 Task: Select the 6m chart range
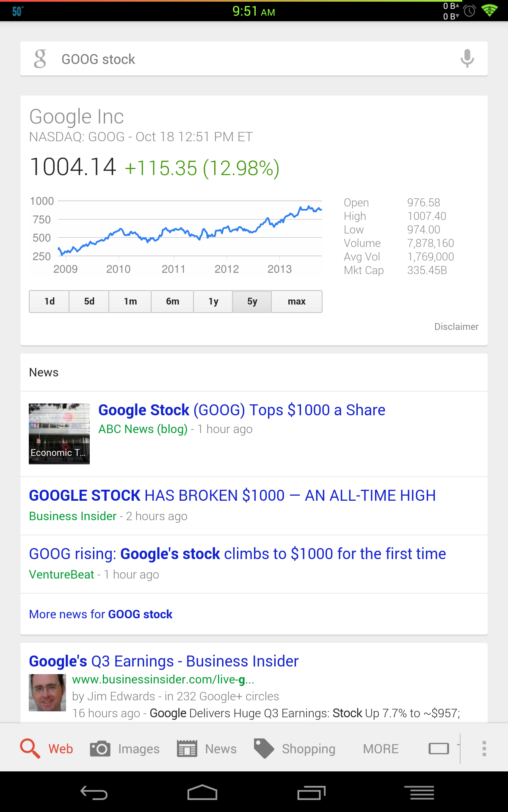click(x=172, y=302)
